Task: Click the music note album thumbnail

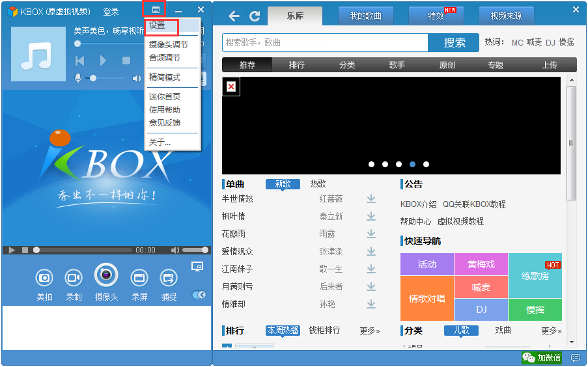Action: click(38, 54)
